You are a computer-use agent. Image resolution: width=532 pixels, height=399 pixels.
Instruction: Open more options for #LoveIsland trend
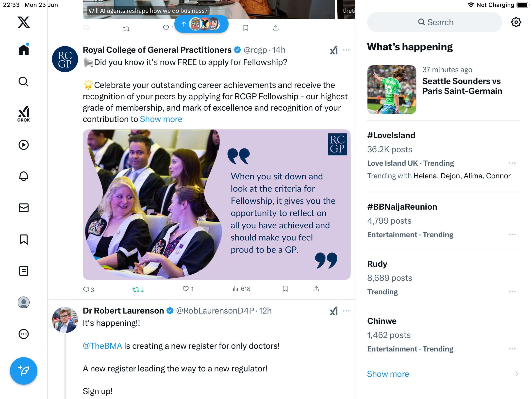click(x=512, y=163)
